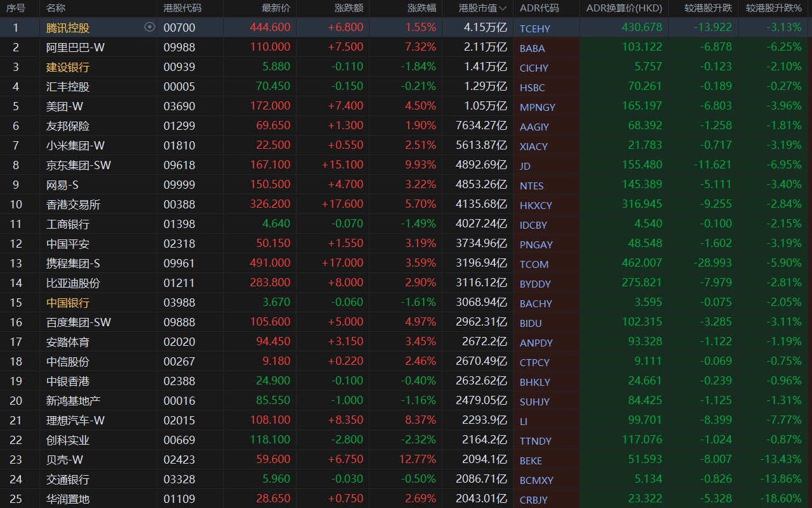The height and width of the screenshot is (508, 812).
Task: Open ADR code BIDU
Action: coord(531,323)
